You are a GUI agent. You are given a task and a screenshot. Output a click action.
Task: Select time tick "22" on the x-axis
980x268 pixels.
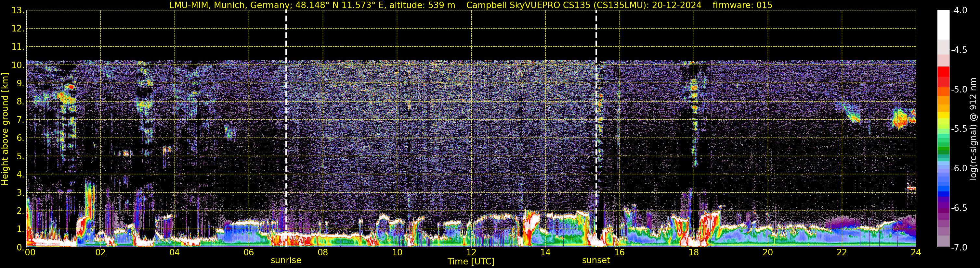(x=842, y=252)
